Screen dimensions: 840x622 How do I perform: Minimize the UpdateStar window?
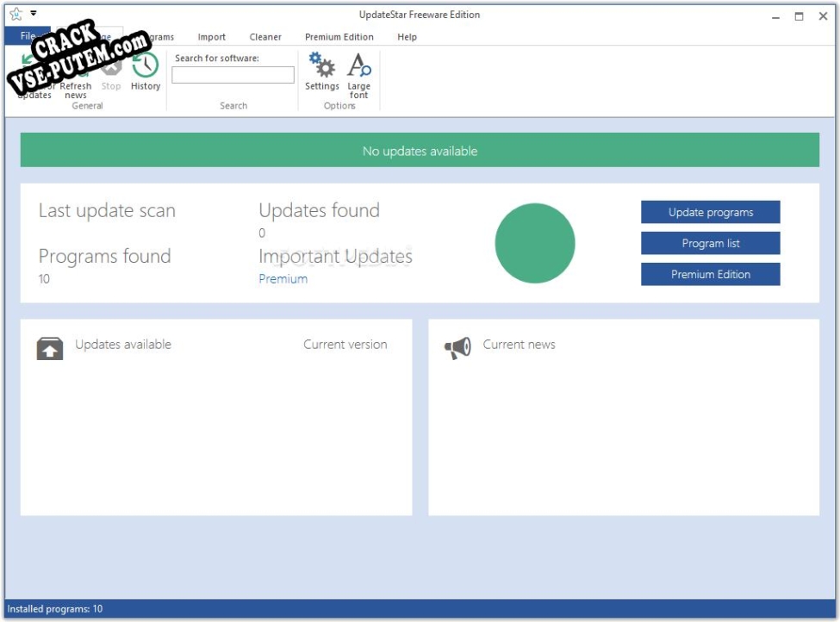pyautogui.click(x=775, y=16)
